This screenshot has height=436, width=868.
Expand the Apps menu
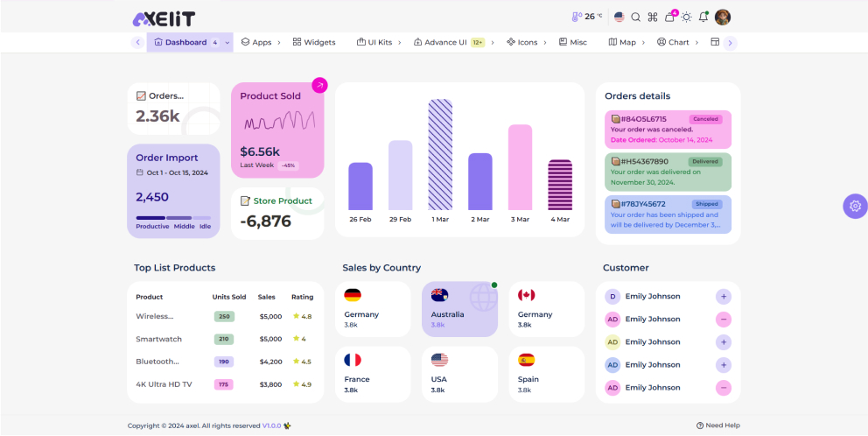[256, 42]
